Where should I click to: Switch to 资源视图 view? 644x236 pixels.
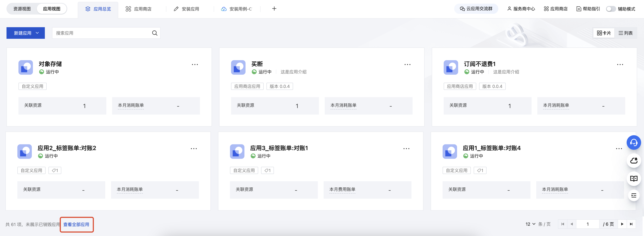pyautogui.click(x=22, y=9)
